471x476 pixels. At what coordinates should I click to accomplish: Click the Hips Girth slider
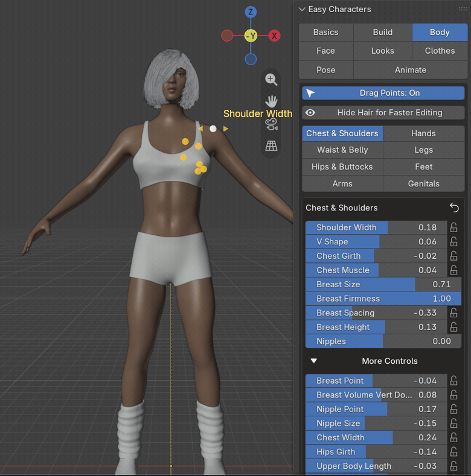tap(376, 452)
